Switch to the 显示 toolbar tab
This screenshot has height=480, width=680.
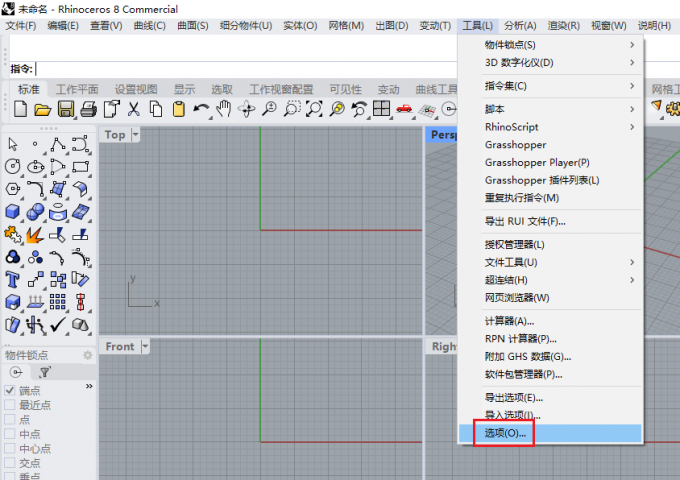click(184, 89)
